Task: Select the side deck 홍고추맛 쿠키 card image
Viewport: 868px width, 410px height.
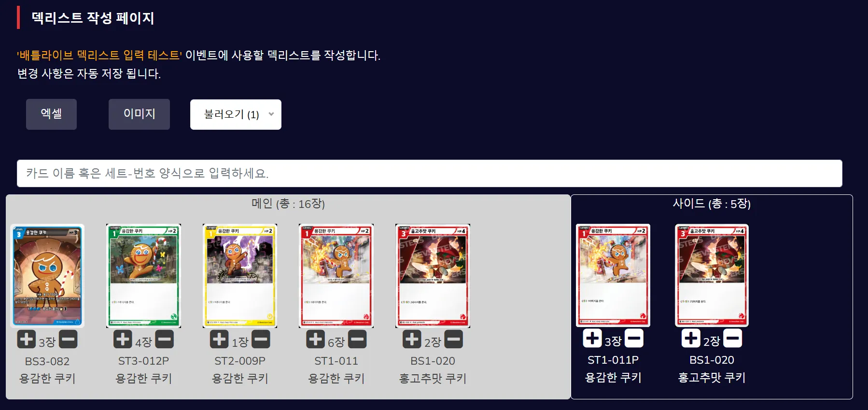Action: (x=712, y=275)
